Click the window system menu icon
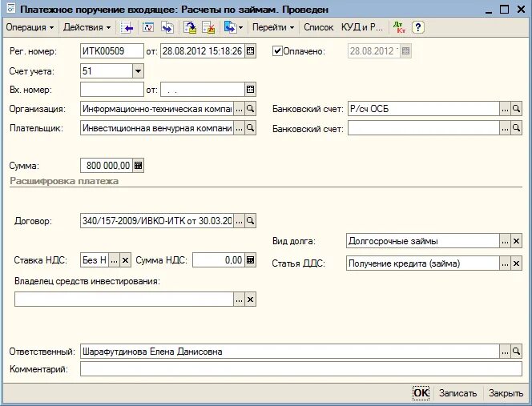The image size is (532, 406). click(11, 9)
